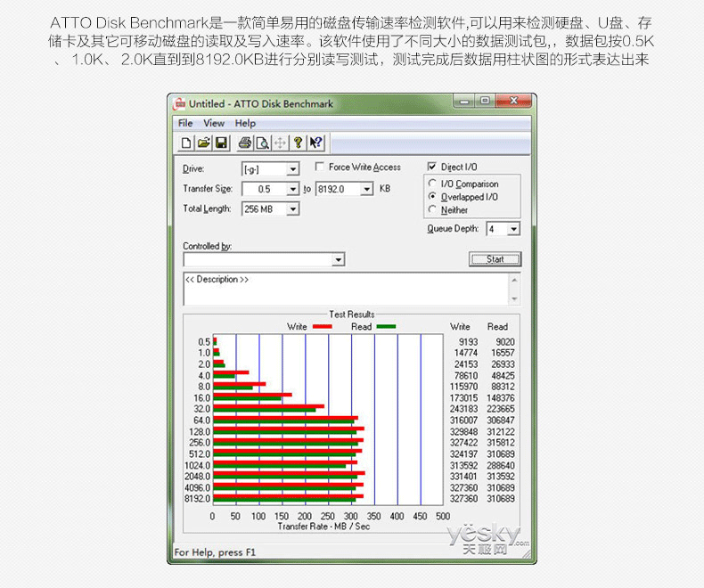Open the File menu
This screenshot has width=704, height=588.
[x=185, y=123]
